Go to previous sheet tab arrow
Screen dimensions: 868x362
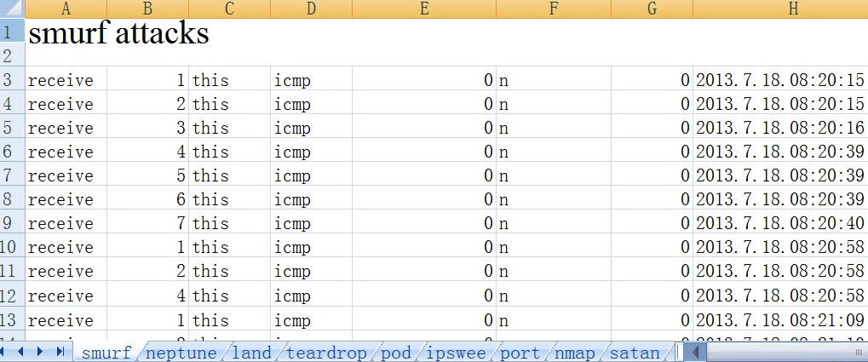pos(21,352)
